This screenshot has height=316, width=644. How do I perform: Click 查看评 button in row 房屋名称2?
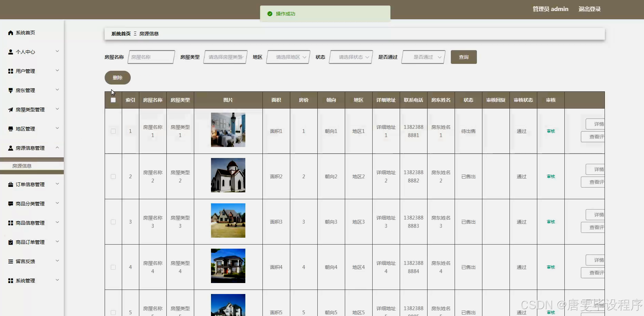pyautogui.click(x=593, y=182)
